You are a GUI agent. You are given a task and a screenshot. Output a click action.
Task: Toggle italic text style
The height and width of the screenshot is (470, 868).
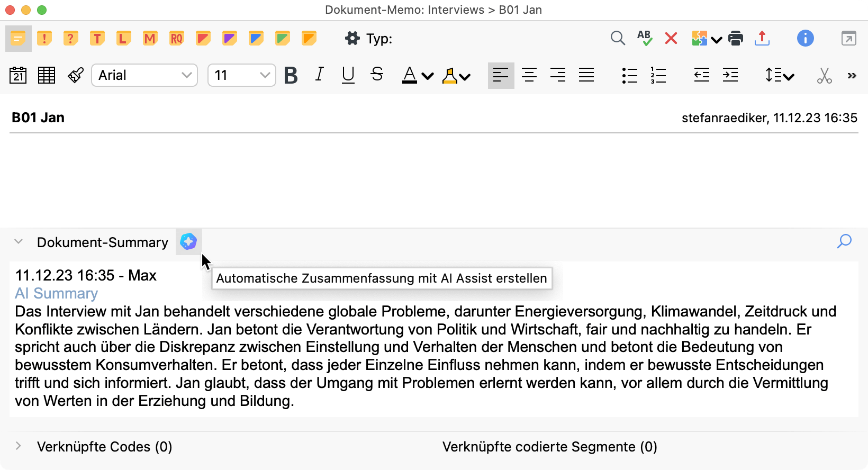[x=319, y=75]
